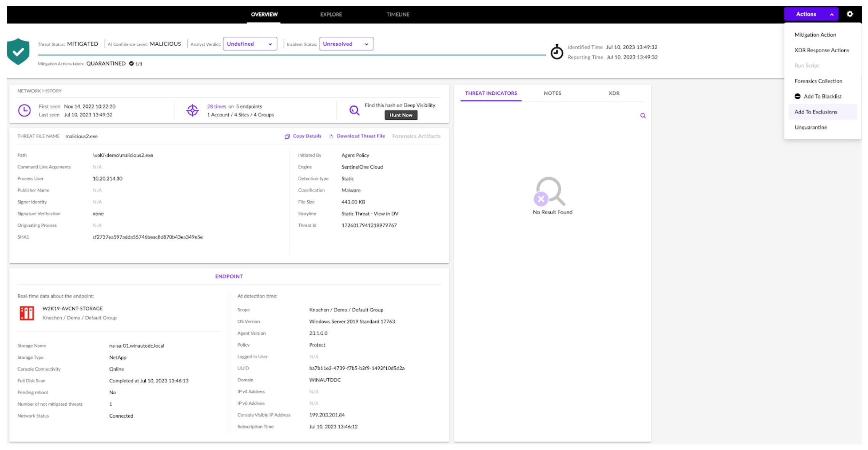Viewport: 868px width, 450px height.
Task: Click Download Threat File link
Action: tap(360, 136)
